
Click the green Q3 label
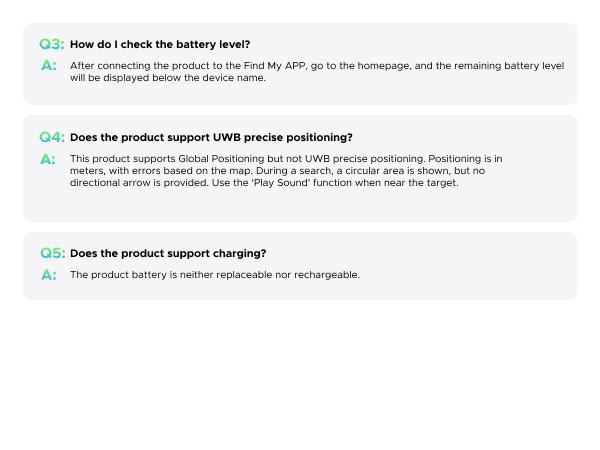coord(52,44)
